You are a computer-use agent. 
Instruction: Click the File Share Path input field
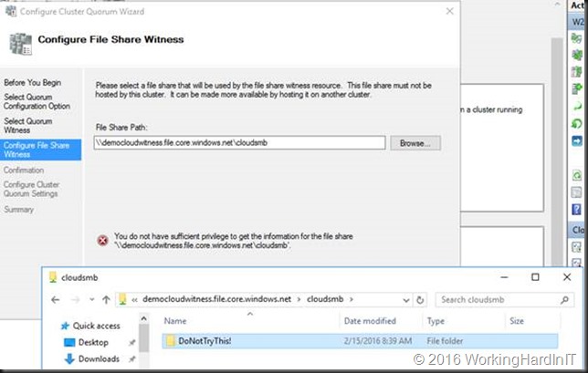(239, 142)
